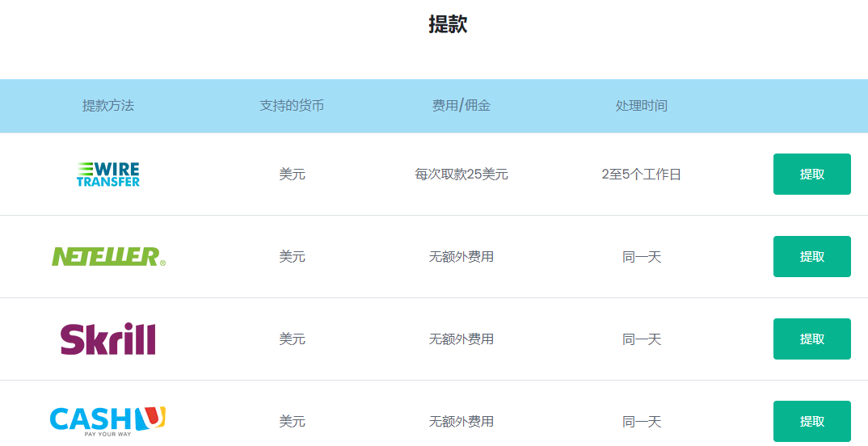
Task: Click 提取 button in Wire Transfer row
Action: (x=811, y=175)
